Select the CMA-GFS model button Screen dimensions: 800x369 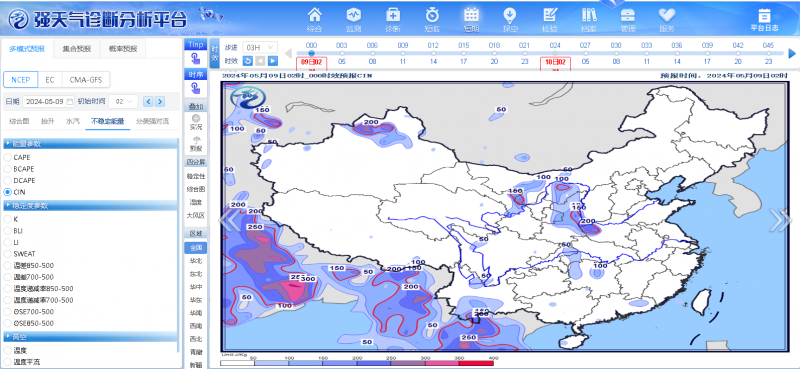pos(86,80)
